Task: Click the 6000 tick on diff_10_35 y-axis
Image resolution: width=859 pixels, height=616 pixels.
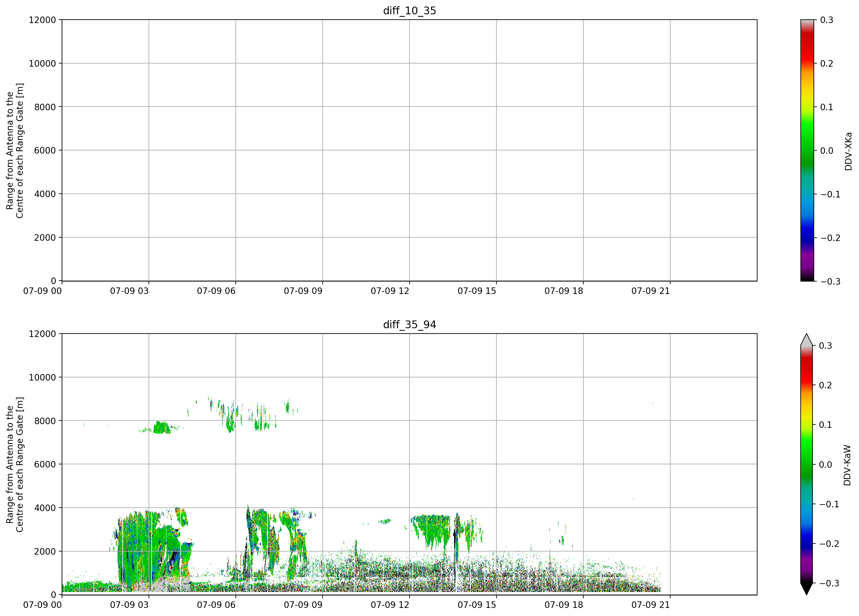Action: 45,150
